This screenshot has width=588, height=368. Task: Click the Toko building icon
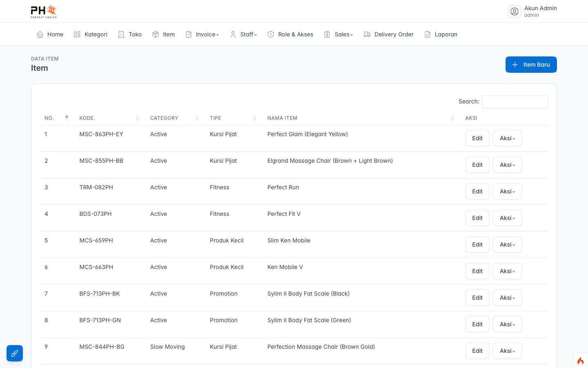tap(121, 34)
